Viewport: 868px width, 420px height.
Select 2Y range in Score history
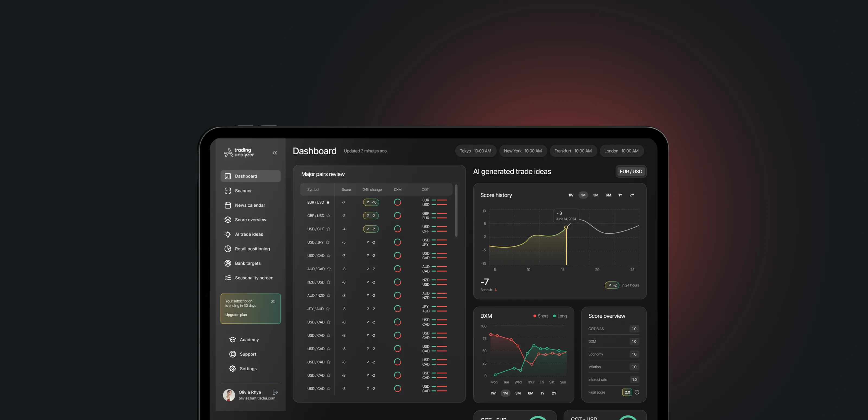632,195
